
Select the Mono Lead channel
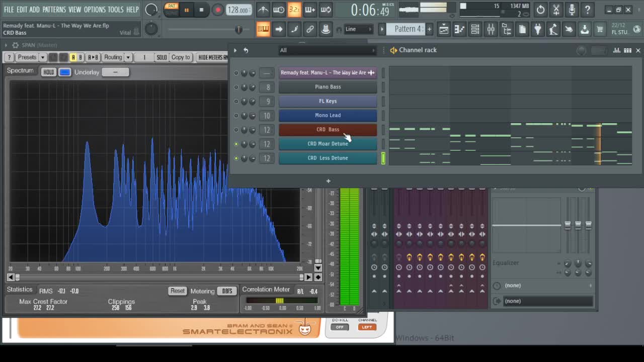(328, 115)
